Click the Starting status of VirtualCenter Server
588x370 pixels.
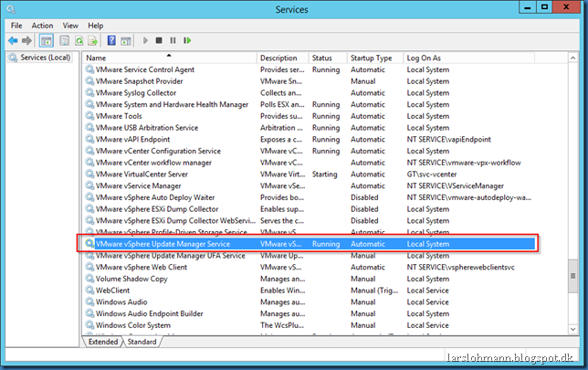point(325,174)
